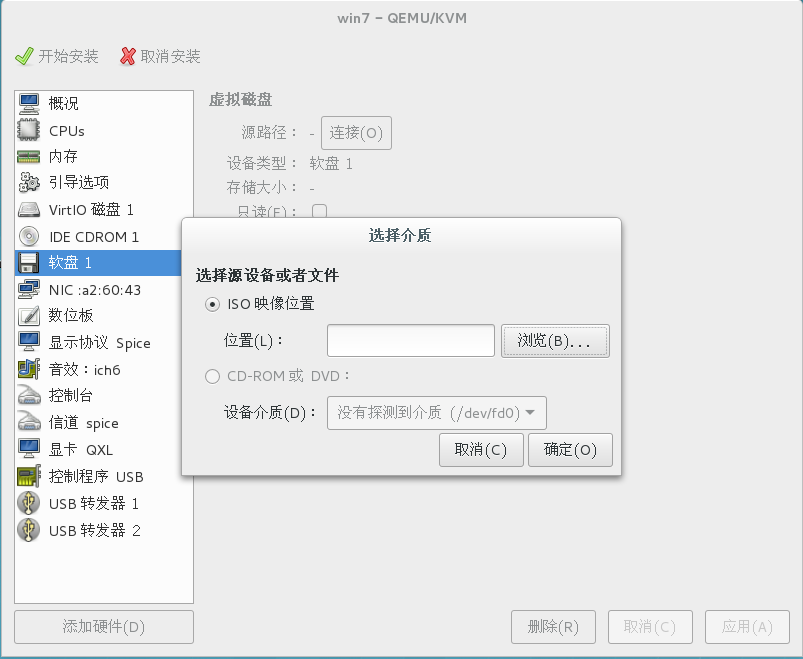Viewport: 803px width, 659px height.
Task: Select the 内存 memory stick icon
Action: point(29,156)
